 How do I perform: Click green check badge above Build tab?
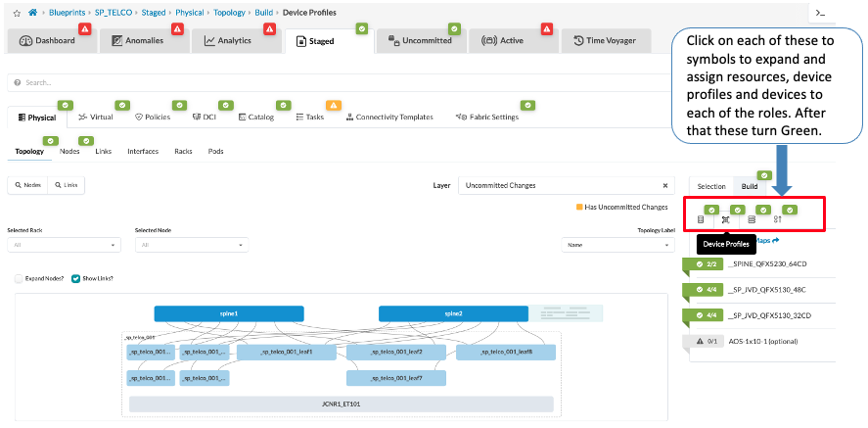764,175
